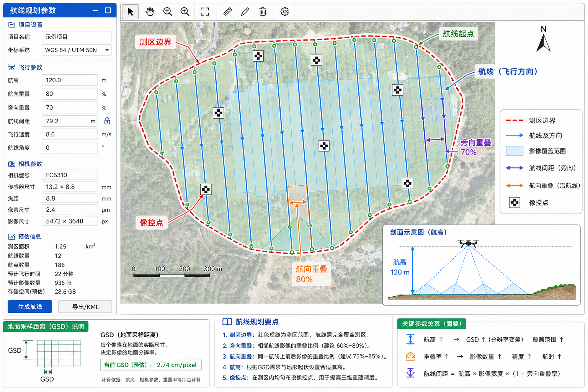Choose the pencil edit tool
Screen dimensions: 588x392
point(245,11)
